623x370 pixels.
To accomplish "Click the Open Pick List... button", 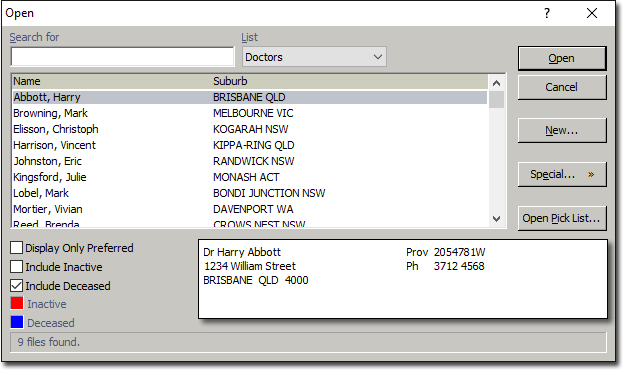I will (562, 218).
